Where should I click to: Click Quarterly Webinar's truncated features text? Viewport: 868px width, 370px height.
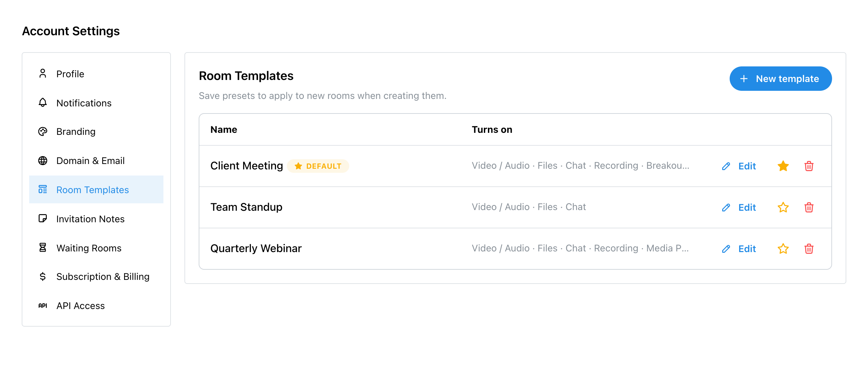click(580, 248)
